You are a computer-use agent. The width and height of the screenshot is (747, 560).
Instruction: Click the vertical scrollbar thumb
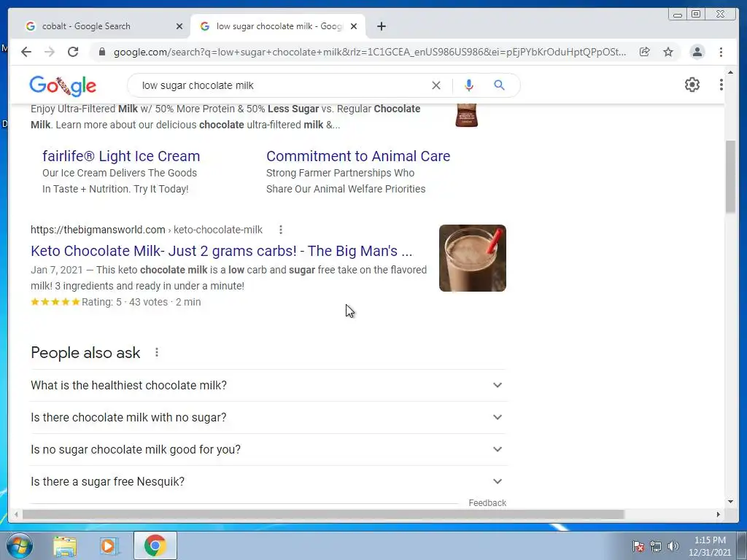point(730,176)
